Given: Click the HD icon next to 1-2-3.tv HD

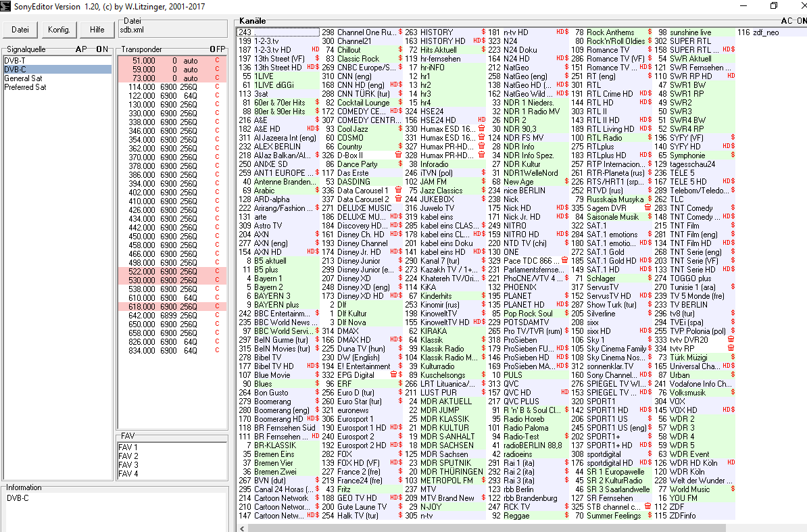Looking at the screenshot, I should [316, 50].
